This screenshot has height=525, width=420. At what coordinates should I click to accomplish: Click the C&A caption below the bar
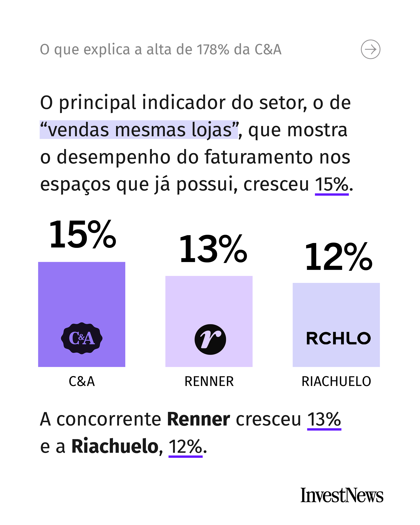coord(82,381)
